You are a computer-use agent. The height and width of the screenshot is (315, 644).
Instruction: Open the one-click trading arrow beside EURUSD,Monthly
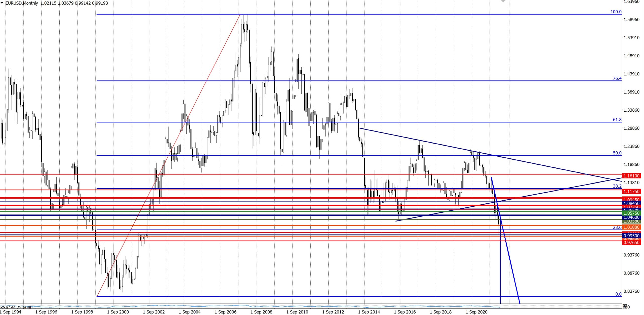[2, 3]
